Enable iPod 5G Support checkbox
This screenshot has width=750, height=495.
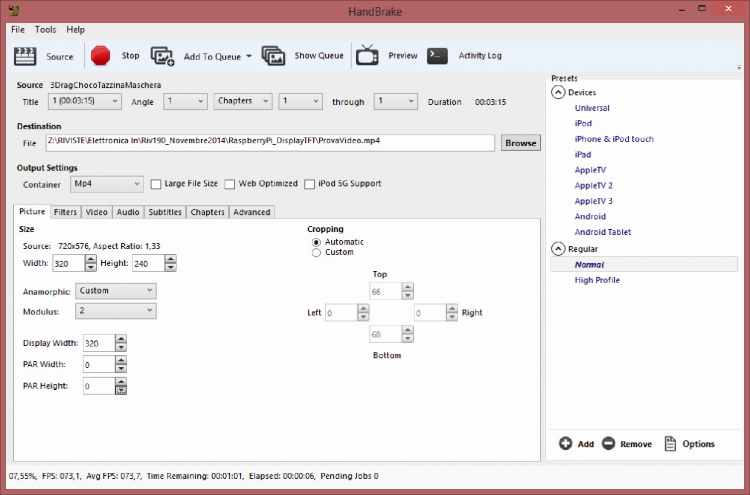(309, 184)
